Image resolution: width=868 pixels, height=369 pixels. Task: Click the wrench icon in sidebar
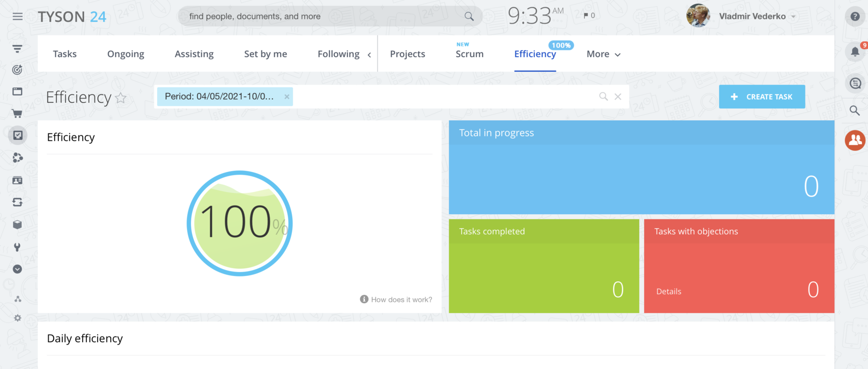[x=17, y=247]
